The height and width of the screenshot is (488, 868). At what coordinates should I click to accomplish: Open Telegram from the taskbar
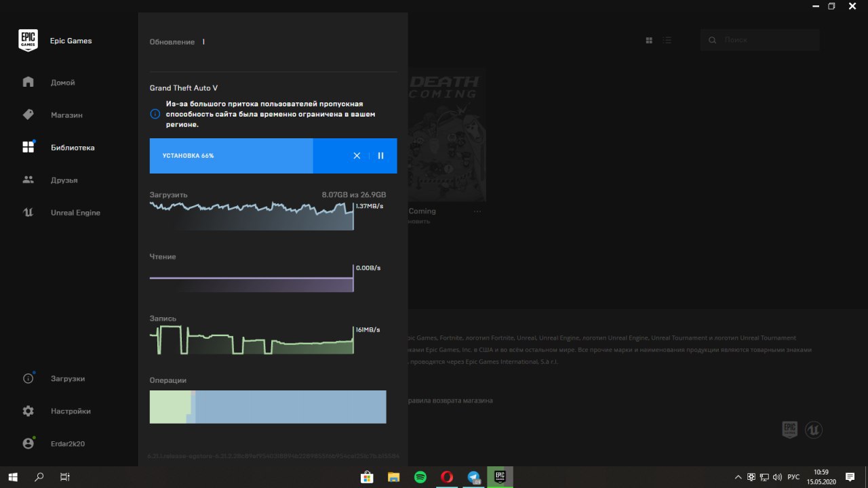coord(473,477)
